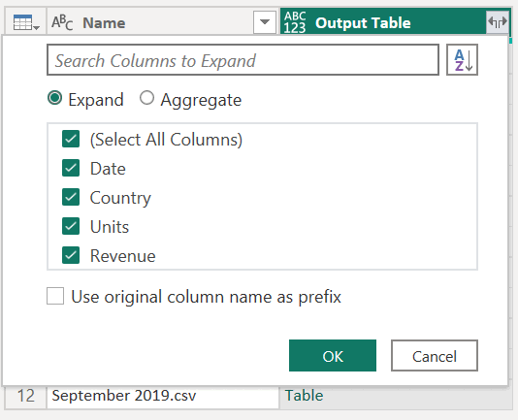Click the A-Z sort columns icon
Viewport: 518px width, 420px height.
pos(462,60)
